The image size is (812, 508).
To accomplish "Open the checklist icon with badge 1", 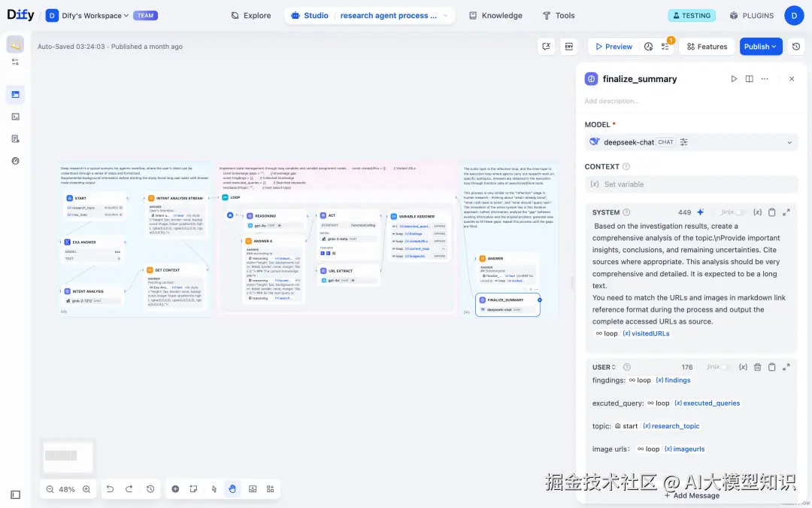I will coord(665,47).
